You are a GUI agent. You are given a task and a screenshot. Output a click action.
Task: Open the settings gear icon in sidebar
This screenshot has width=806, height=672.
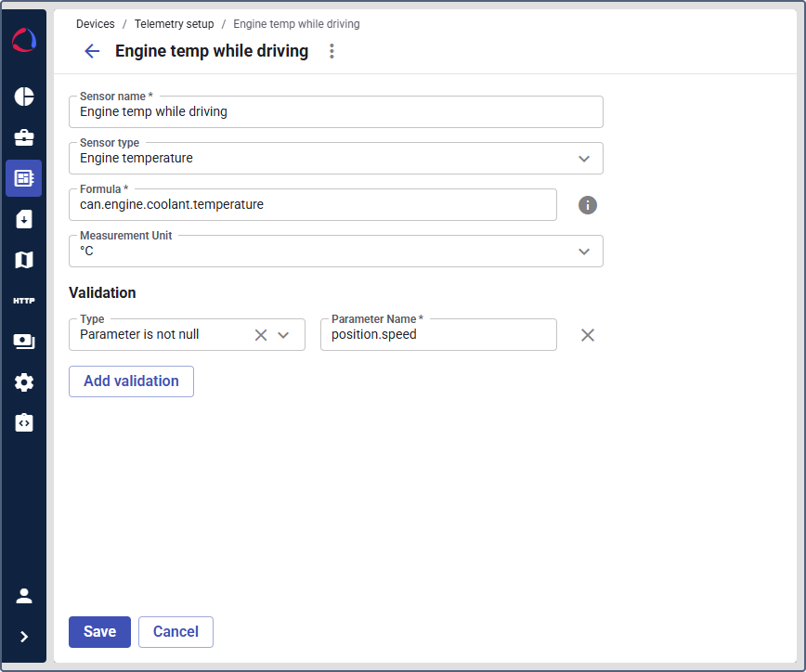[24, 382]
